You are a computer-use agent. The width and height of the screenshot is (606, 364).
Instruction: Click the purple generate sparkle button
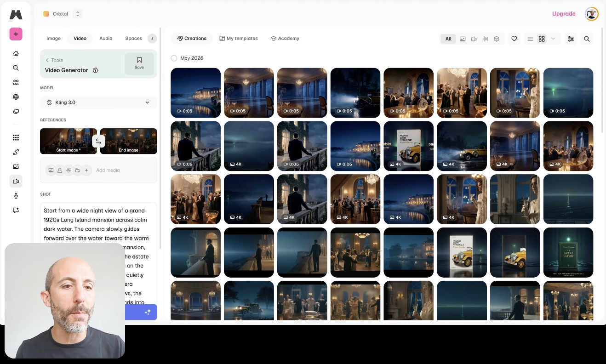148,312
